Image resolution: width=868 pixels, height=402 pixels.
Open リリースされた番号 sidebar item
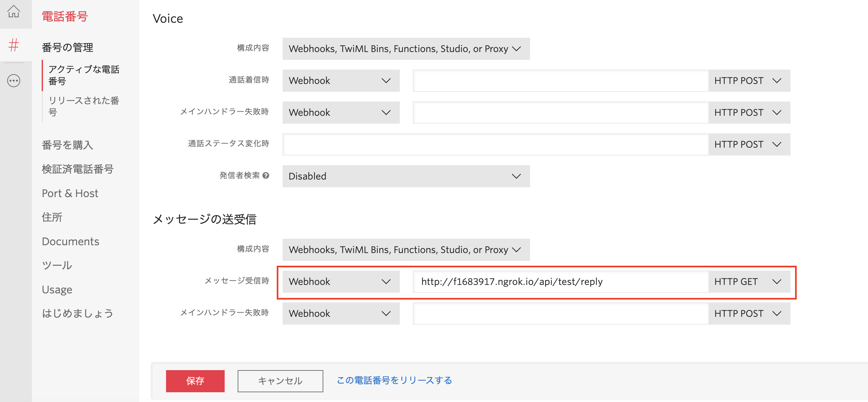pos(84,106)
